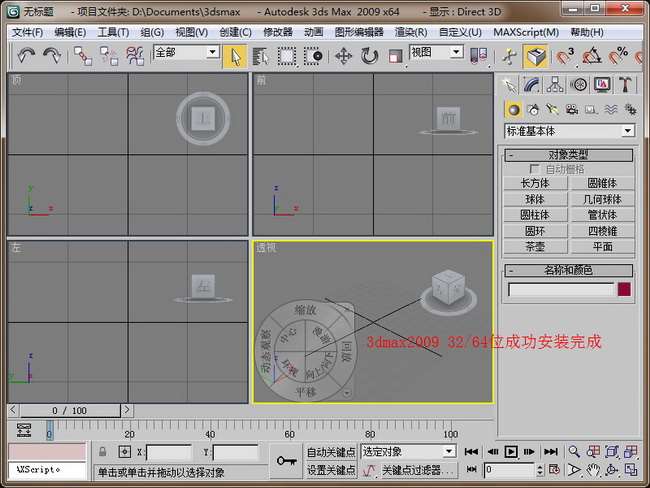Toggle Auto Key mode (自动关键点)
The width and height of the screenshot is (650, 488).
point(330,452)
